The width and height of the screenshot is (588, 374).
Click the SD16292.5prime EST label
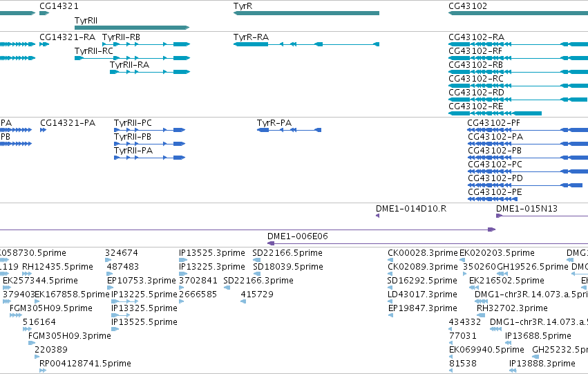tap(422, 281)
